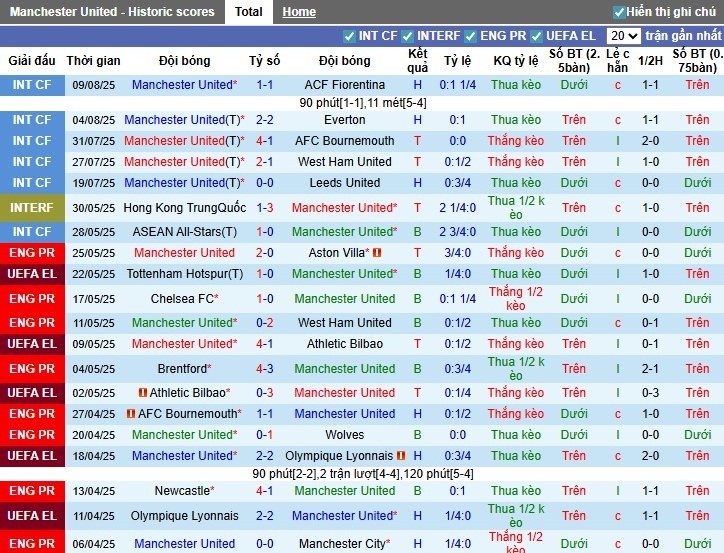Click the Thời gian column header

pos(93,60)
